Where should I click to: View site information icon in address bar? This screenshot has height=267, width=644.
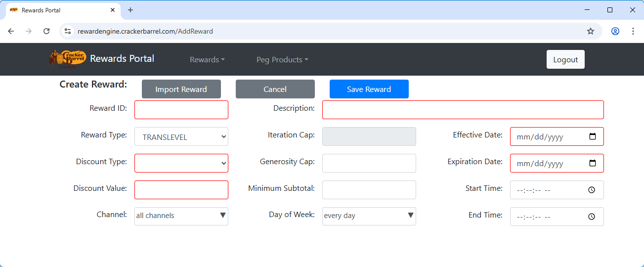[68, 31]
